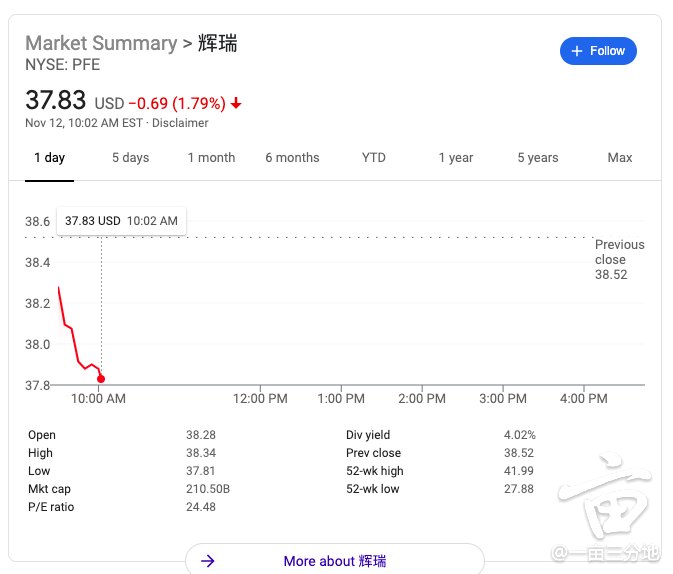Click the Mkt cap value 210.50B
Viewport: 673px width, 574px height.
pyautogui.click(x=208, y=489)
